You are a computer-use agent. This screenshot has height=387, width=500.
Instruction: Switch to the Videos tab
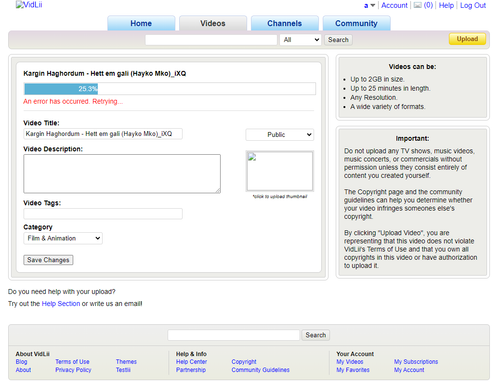213,23
